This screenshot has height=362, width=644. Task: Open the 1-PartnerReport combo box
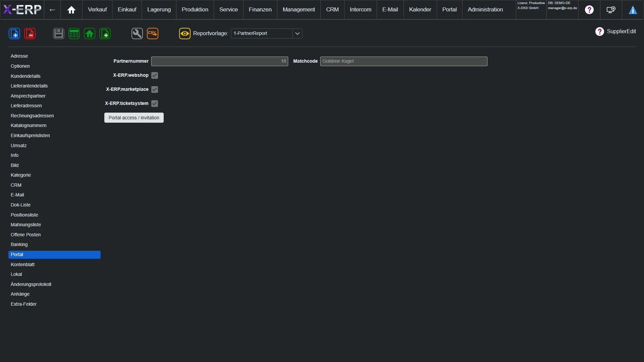click(x=267, y=34)
